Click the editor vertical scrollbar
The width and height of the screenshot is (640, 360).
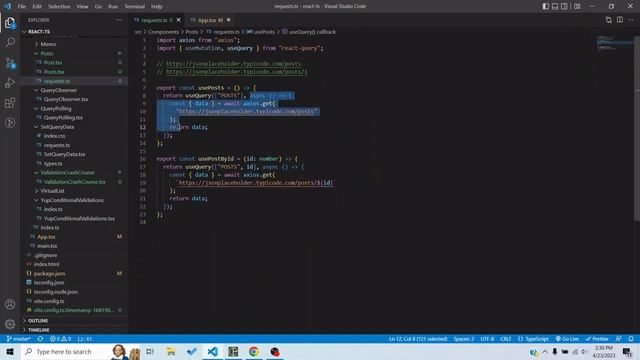[x=637, y=129]
